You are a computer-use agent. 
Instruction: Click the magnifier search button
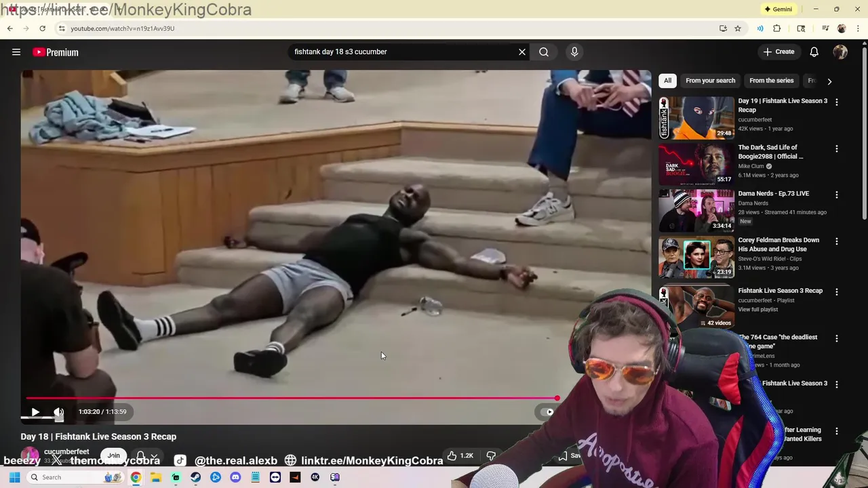pos(544,52)
